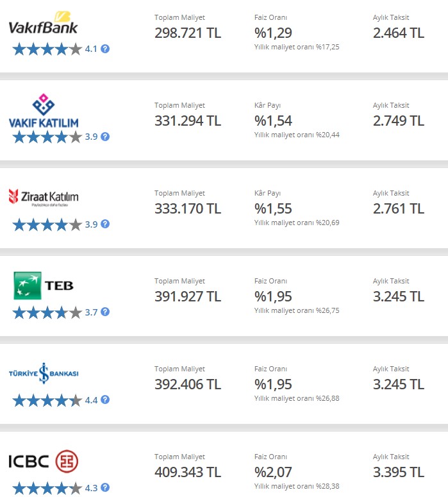Click the VakıfBank logo
The width and height of the screenshot is (448, 497).
pos(43,23)
